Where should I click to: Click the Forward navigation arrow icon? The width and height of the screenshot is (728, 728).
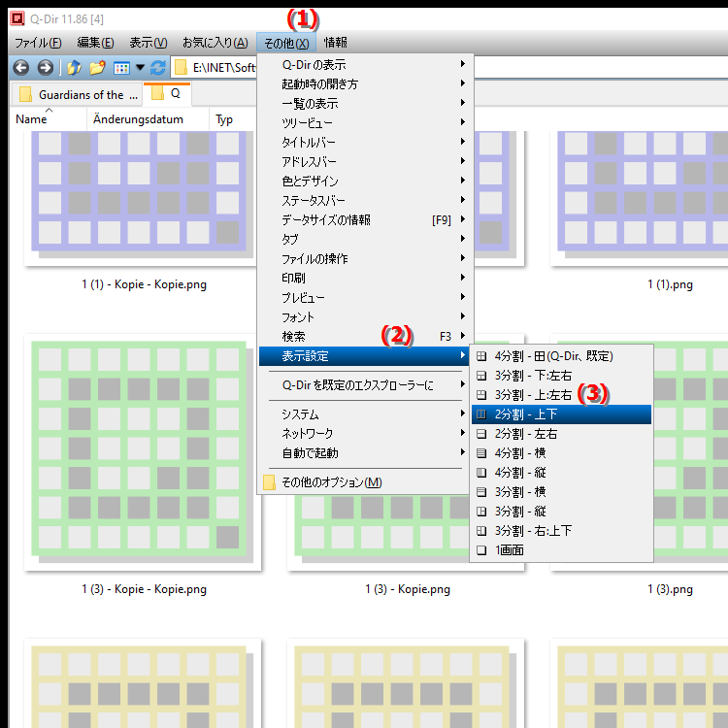point(45,68)
